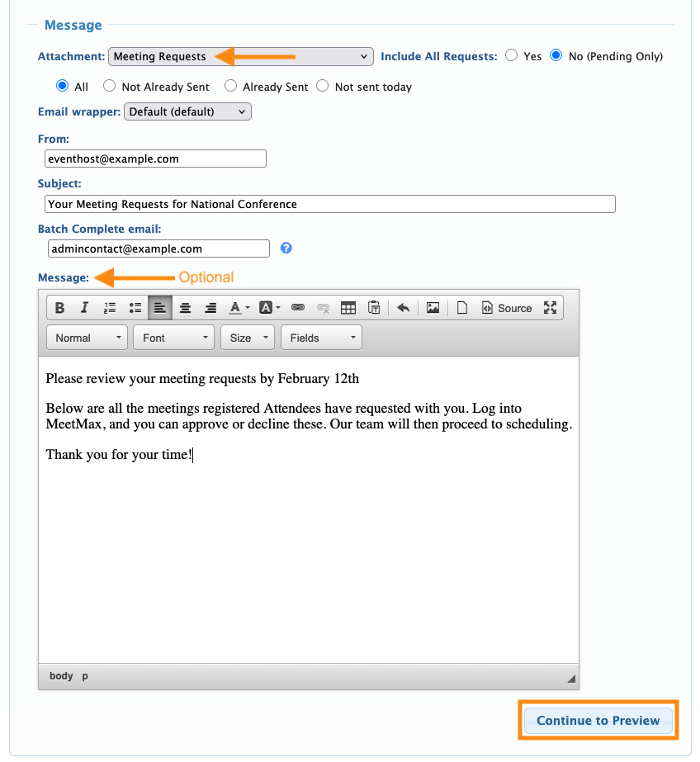Open the Email wrapper dropdown
700x762 pixels.
pos(187,111)
